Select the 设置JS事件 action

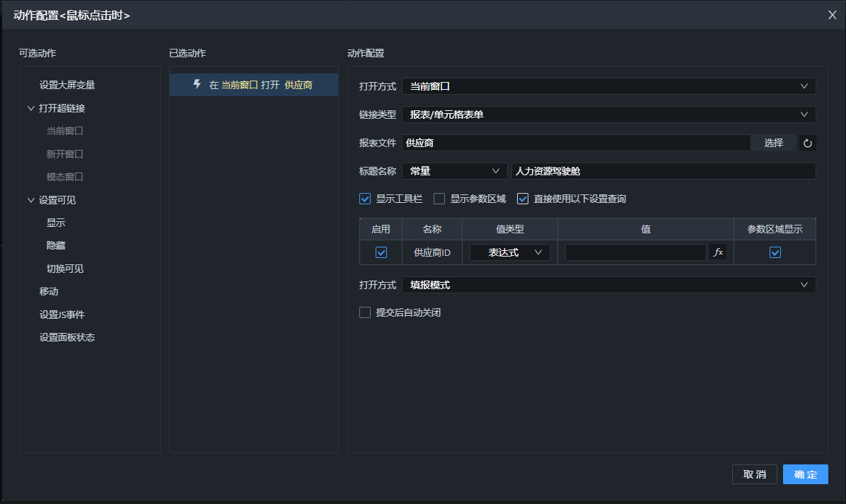62,315
